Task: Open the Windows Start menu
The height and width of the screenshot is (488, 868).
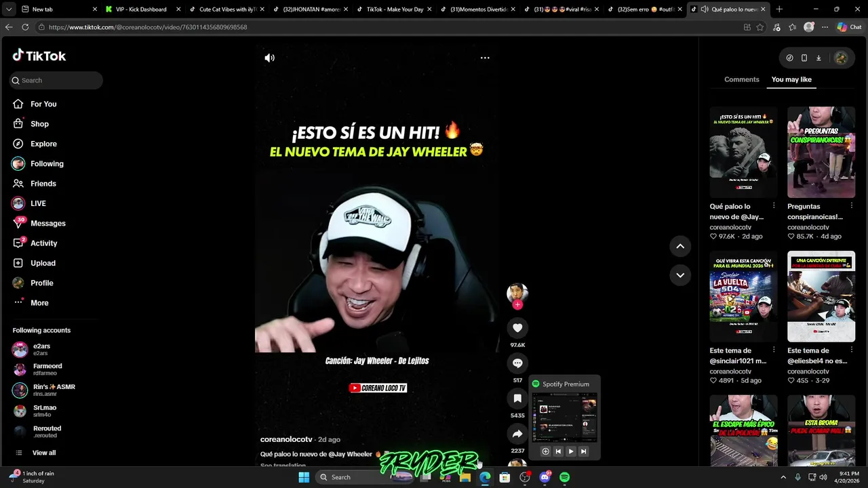Action: pos(304,477)
